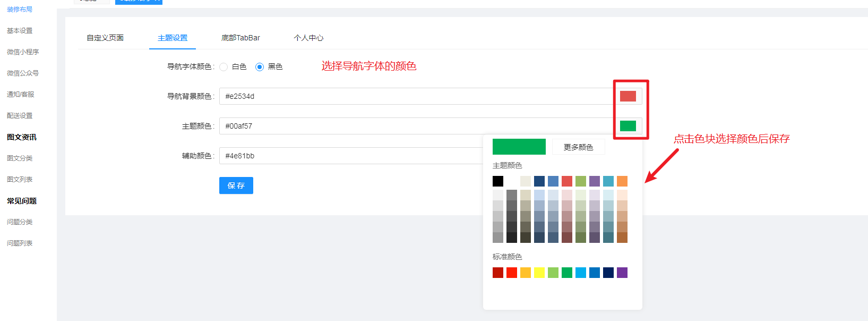Open the red 导航背景颜色 color block
This screenshot has width=868, height=321.
pyautogui.click(x=628, y=96)
